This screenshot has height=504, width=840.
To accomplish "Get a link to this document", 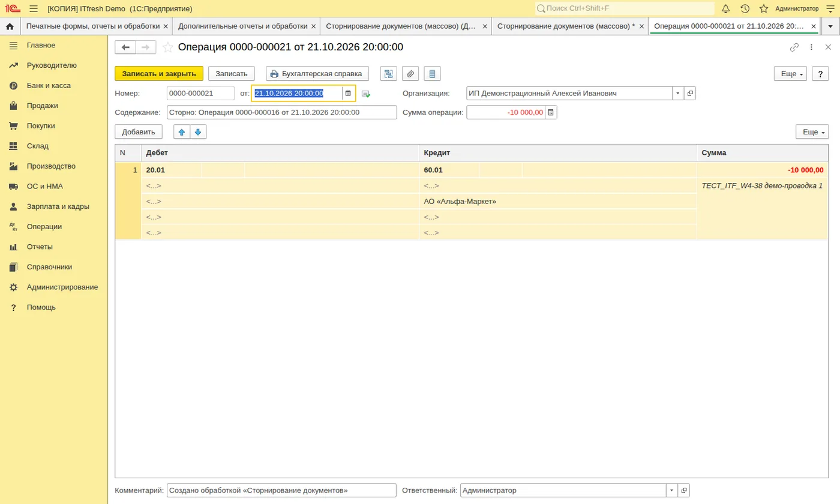I will (x=794, y=47).
